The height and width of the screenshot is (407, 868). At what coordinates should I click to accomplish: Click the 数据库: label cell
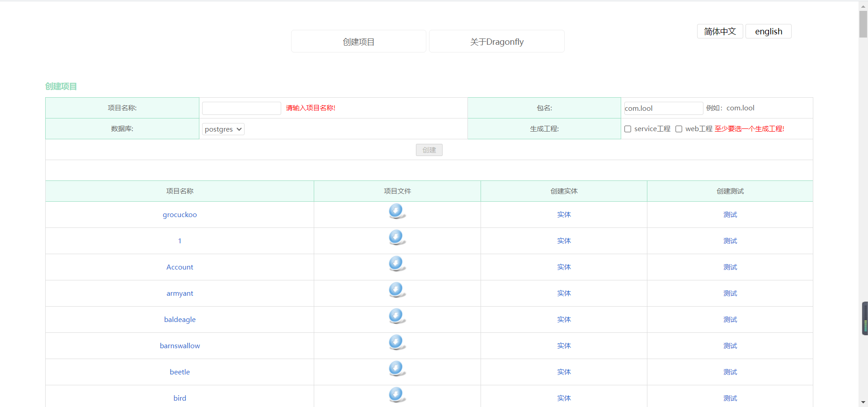[x=122, y=129]
